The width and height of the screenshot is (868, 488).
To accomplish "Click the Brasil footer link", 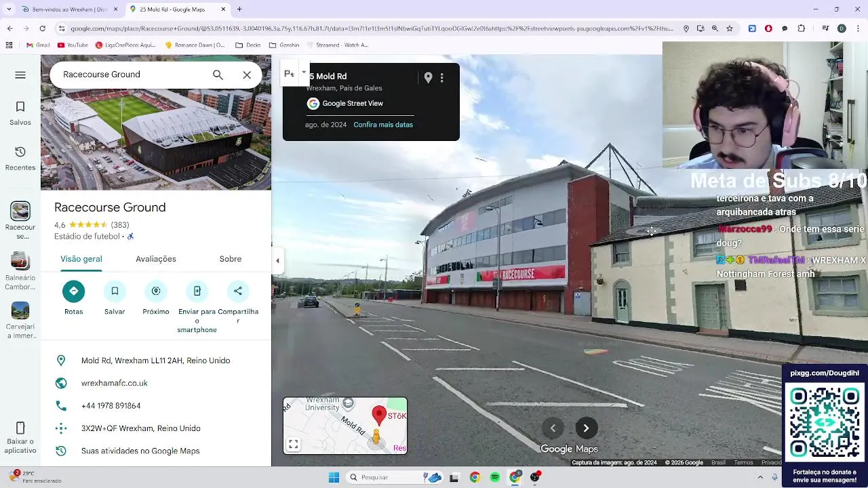I will [718, 463].
